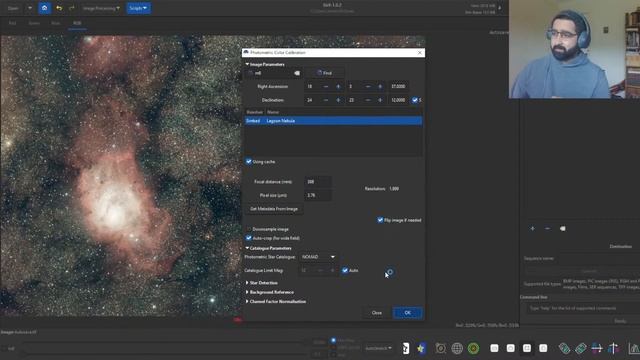The image size is (640, 360).
Task: Click the Close button in calibration dialog
Action: [376, 313]
